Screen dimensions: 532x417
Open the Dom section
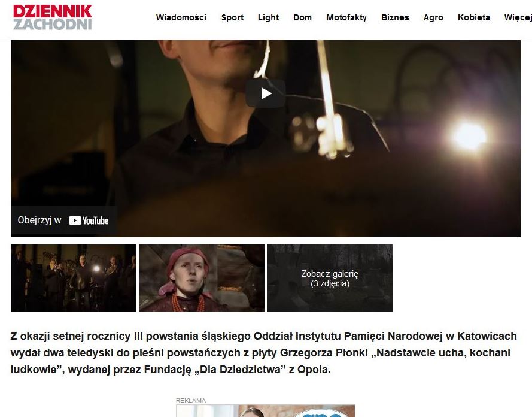coord(302,17)
